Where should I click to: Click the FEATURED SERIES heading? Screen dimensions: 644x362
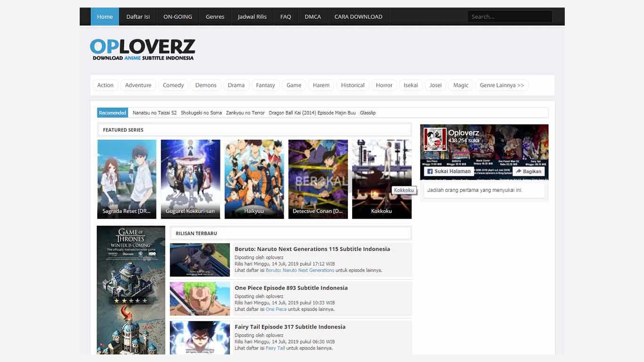[x=123, y=130]
